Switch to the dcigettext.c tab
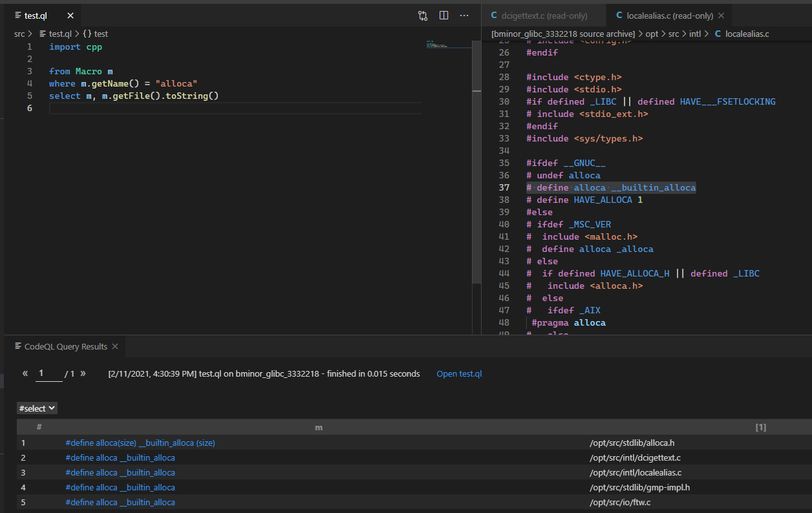This screenshot has width=812, height=513. pos(543,16)
